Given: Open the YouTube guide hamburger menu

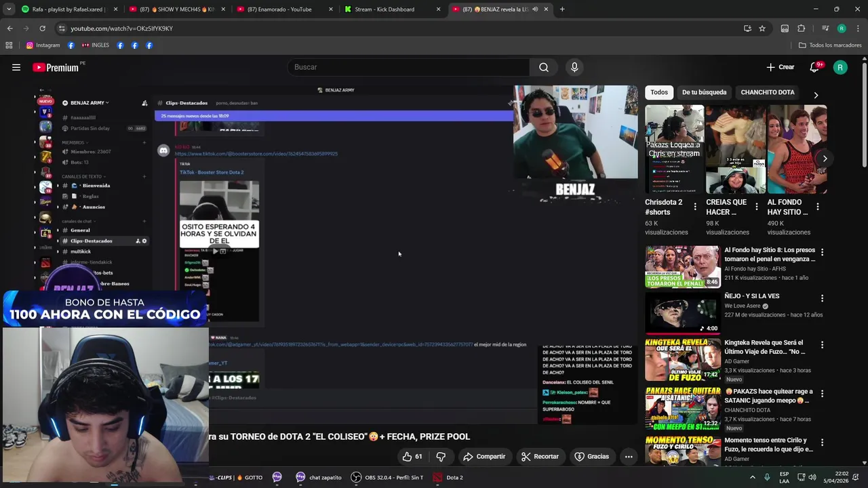Looking at the screenshot, I should [x=16, y=67].
